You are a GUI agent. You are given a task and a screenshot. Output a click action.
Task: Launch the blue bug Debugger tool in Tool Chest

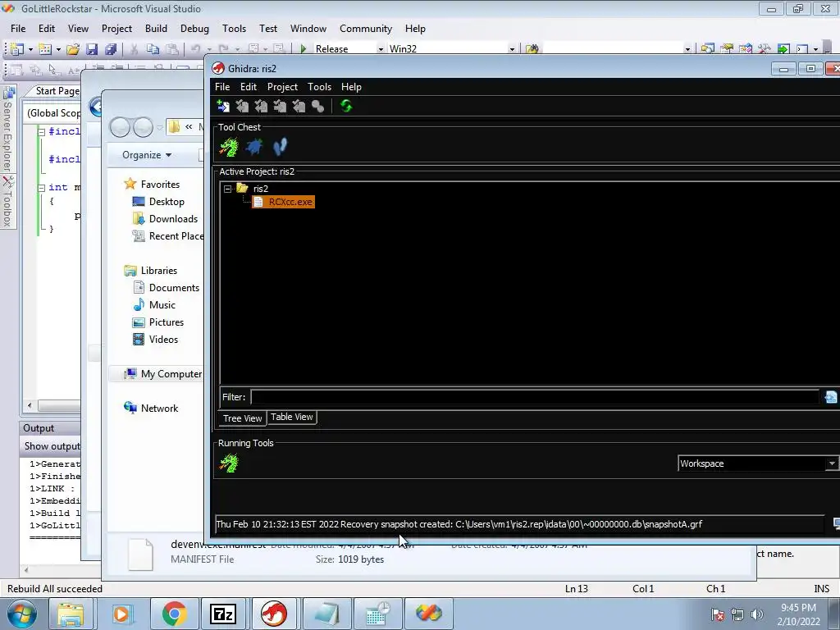(x=254, y=147)
